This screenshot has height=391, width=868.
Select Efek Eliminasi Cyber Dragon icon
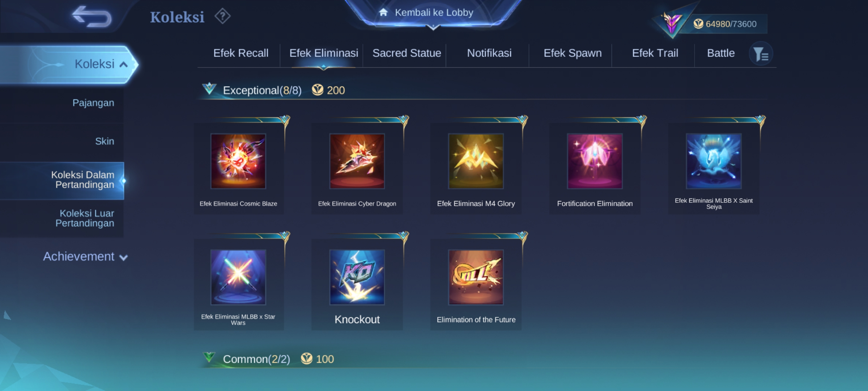[x=357, y=161]
